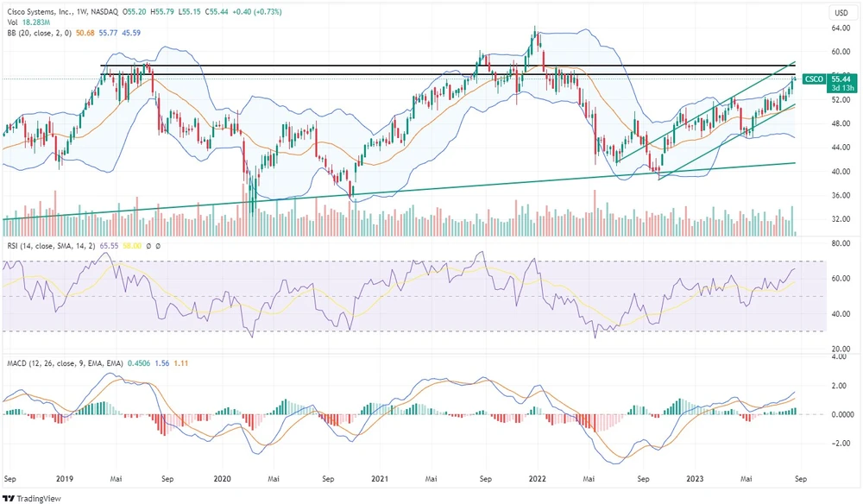Click the -2.00 level on MACD scale
This screenshot has height=504, width=863.
[x=840, y=444]
